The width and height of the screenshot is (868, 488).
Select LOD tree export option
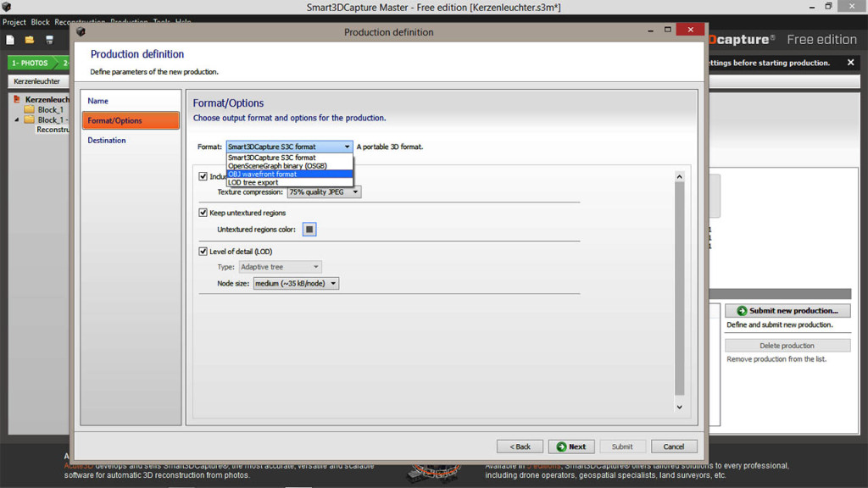click(x=290, y=183)
